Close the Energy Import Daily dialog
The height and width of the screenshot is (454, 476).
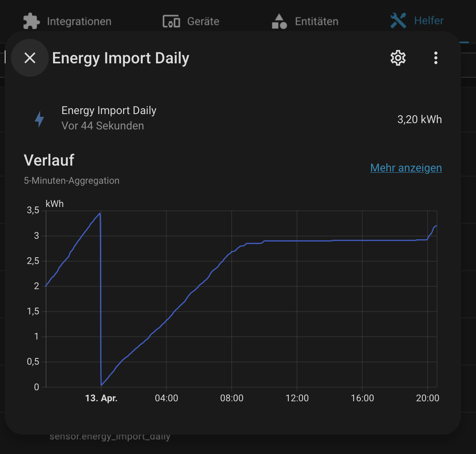coord(30,58)
